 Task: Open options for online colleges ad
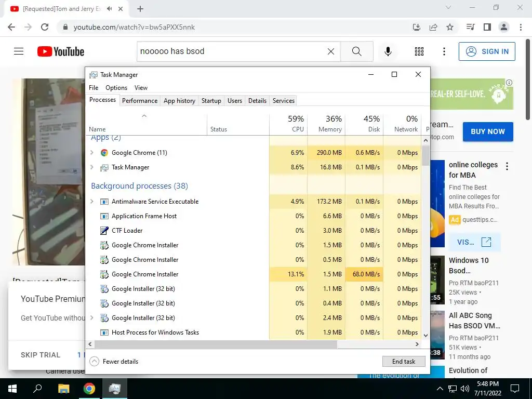click(507, 166)
